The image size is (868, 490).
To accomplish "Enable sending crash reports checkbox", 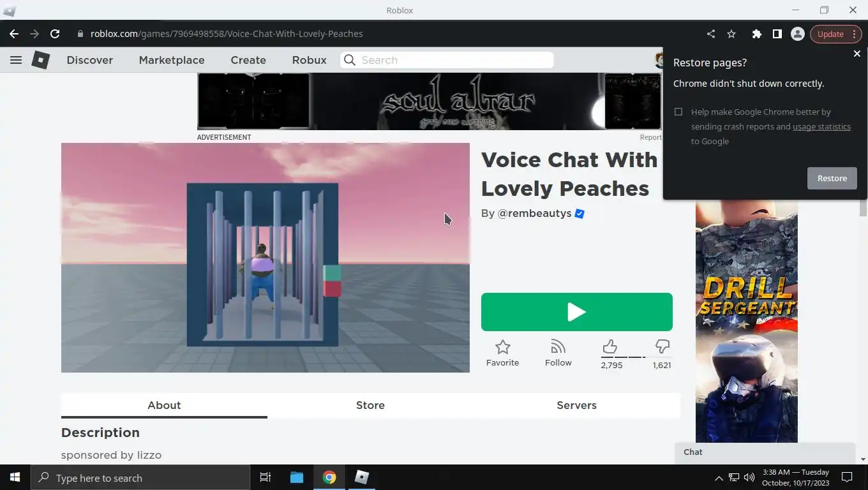I will [x=678, y=112].
